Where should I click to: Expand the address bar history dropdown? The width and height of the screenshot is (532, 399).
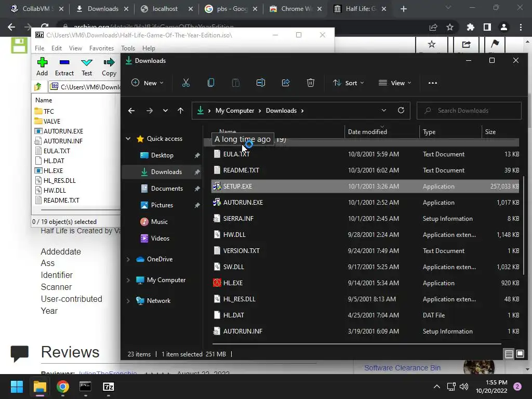point(384,110)
